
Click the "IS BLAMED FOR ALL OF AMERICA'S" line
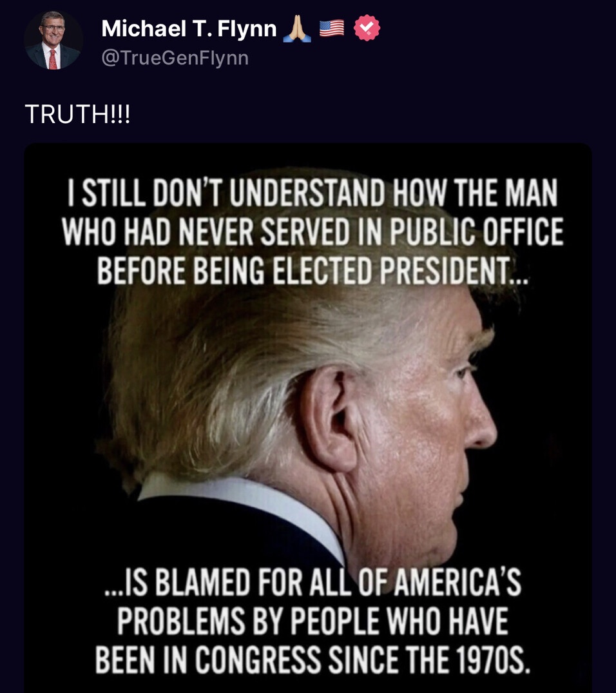pyautogui.click(x=313, y=582)
